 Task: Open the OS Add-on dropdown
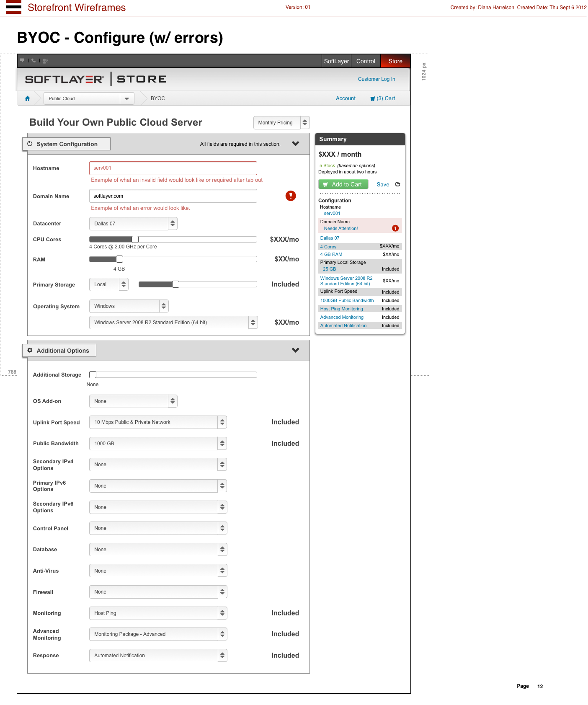(x=133, y=401)
